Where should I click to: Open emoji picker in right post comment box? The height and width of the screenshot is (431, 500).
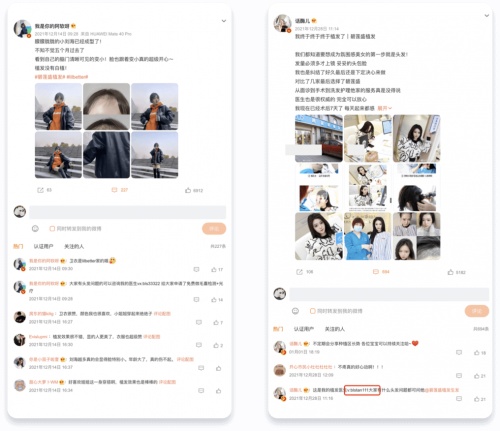295,311
